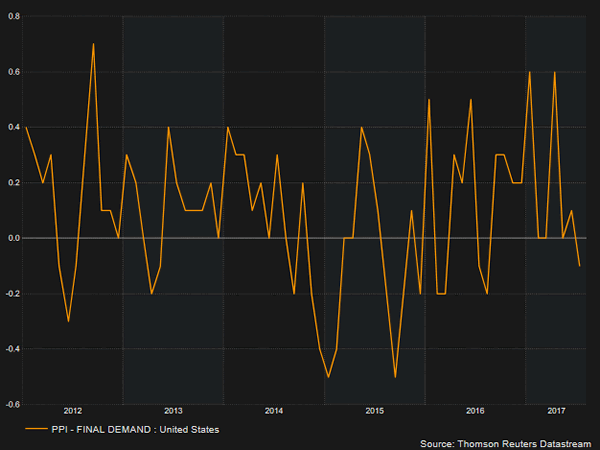Click the 0.6 y-axis label
The image size is (600, 450).
pos(11,72)
